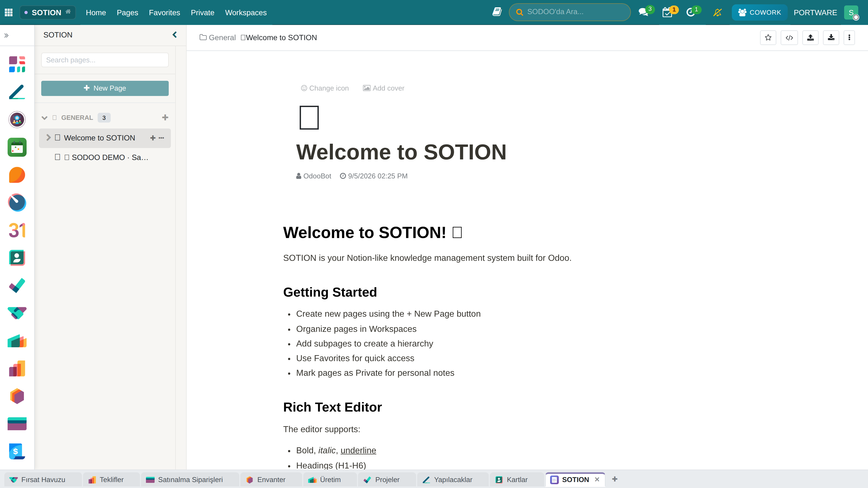Close the SOTION bottom tab
This screenshot has height=488, width=868.
coord(597,479)
